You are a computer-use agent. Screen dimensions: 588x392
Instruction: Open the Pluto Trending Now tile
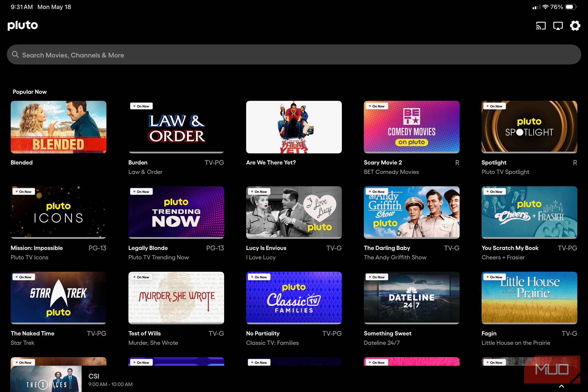pos(176,213)
